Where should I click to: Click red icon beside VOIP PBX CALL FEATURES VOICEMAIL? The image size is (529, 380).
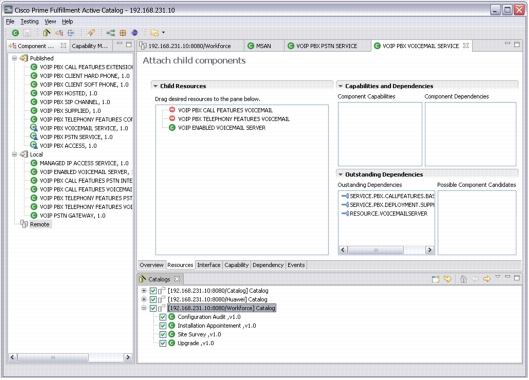click(x=172, y=110)
